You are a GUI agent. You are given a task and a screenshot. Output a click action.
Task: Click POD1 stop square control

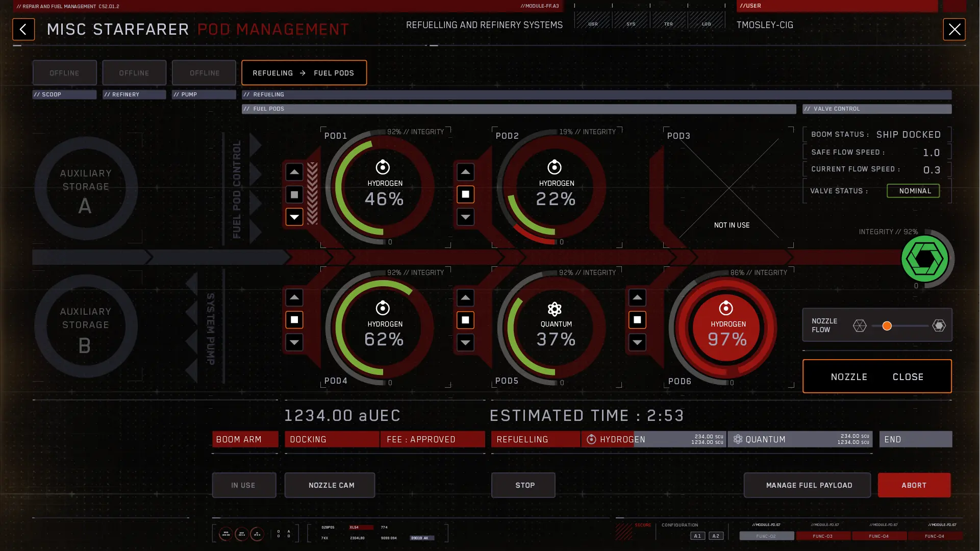(294, 194)
